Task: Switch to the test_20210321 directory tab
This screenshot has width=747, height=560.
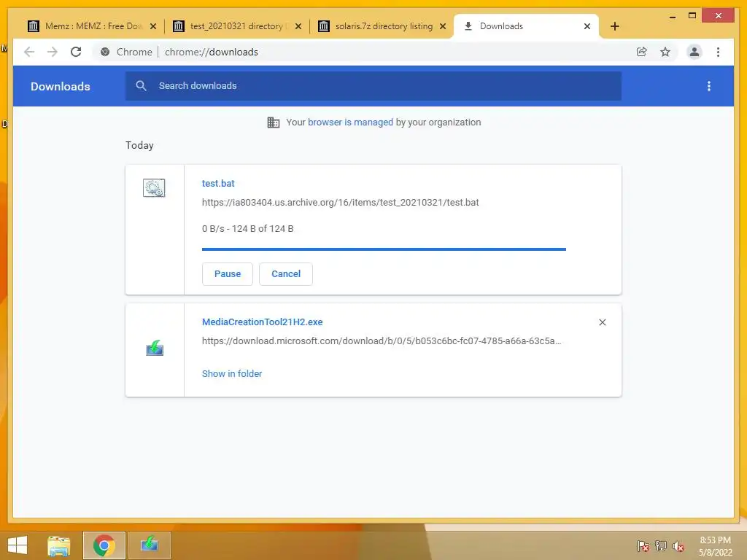Action: pyautogui.click(x=237, y=26)
